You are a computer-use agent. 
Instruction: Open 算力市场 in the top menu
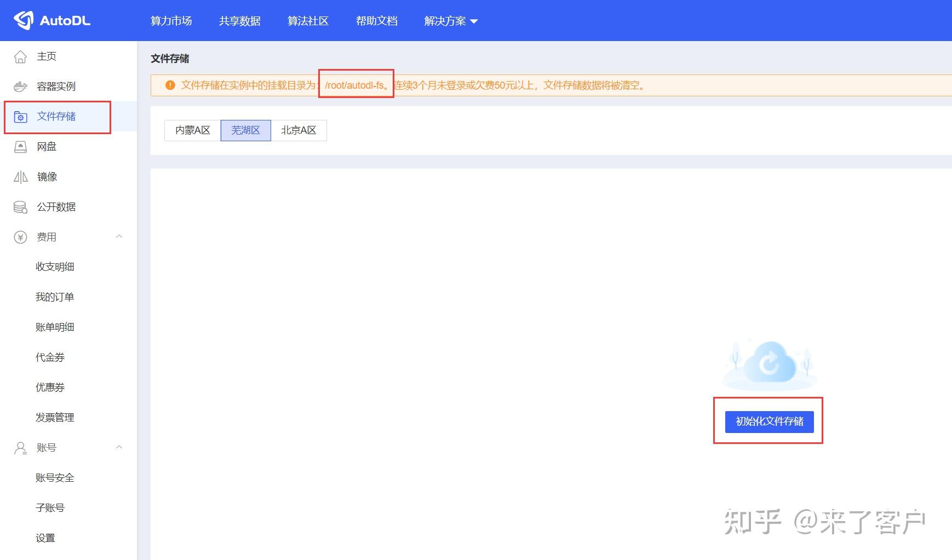[171, 20]
